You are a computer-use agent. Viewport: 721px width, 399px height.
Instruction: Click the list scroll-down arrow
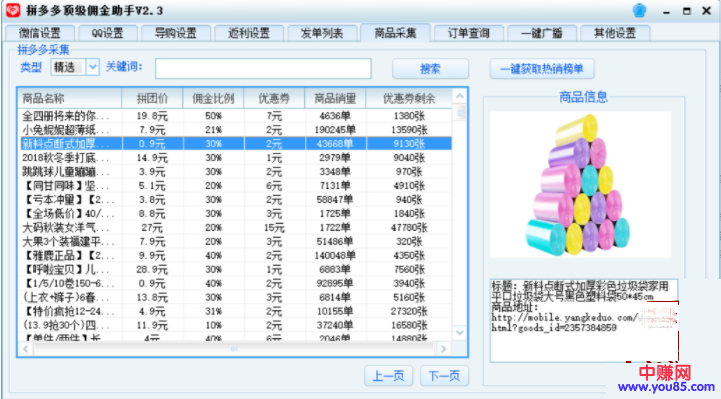coord(459,332)
